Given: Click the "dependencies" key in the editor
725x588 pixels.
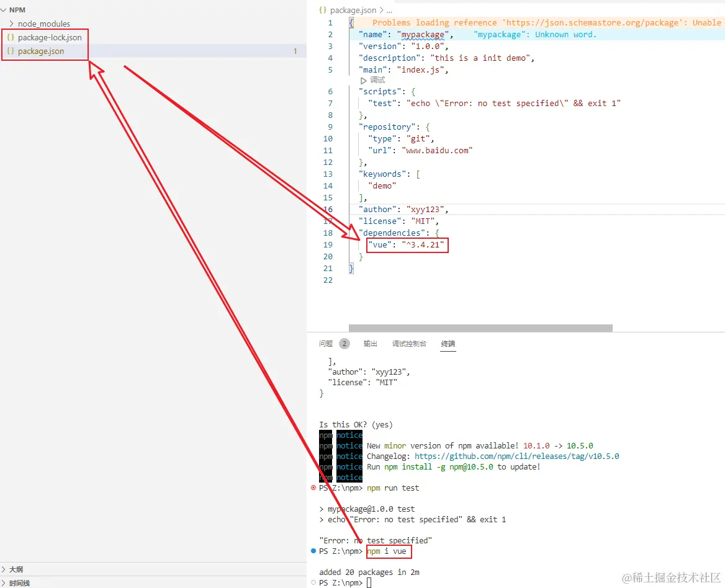Looking at the screenshot, I should [392, 233].
